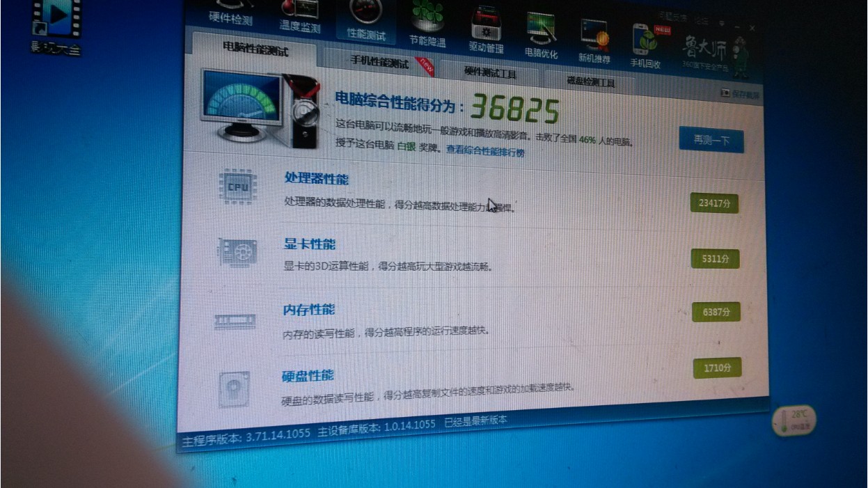Click the 主程序版本 3.71.14.1055 status text
The width and height of the screenshot is (868, 488).
[x=246, y=438]
